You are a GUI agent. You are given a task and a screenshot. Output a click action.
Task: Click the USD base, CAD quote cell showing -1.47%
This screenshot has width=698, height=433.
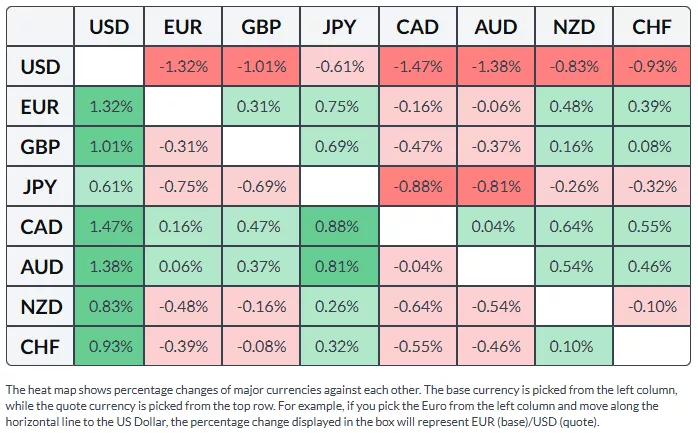[x=418, y=67]
